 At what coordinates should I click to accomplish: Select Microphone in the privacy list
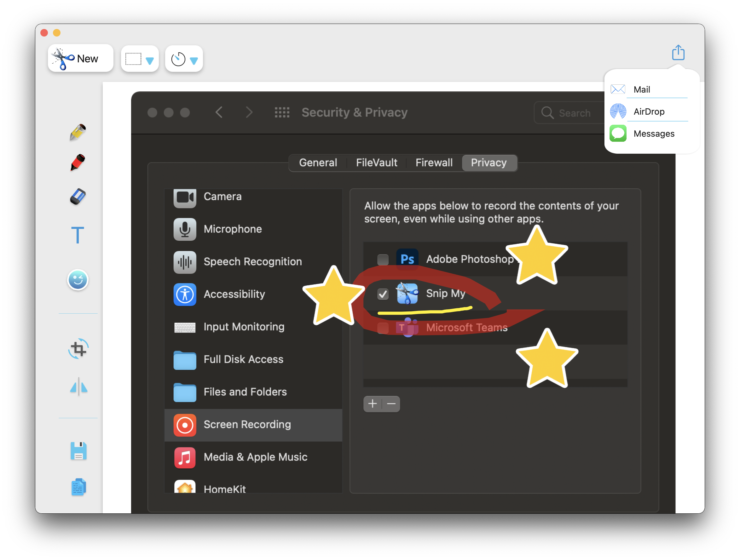pos(253,229)
